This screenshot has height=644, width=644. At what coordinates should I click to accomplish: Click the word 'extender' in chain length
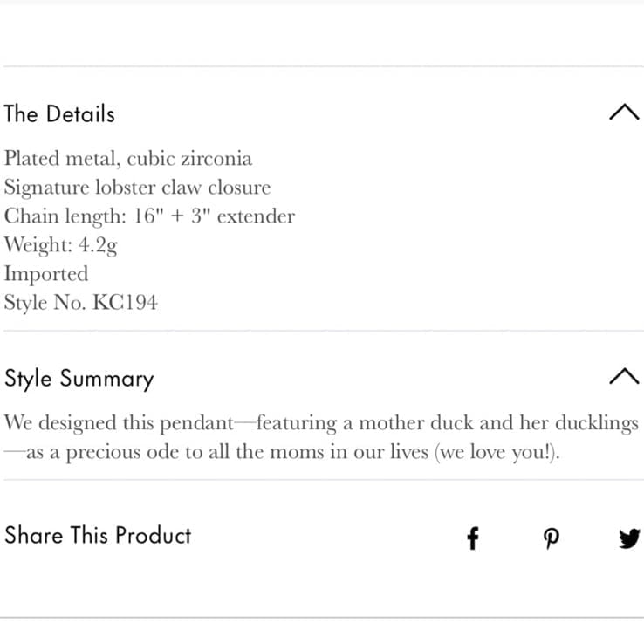click(x=256, y=216)
